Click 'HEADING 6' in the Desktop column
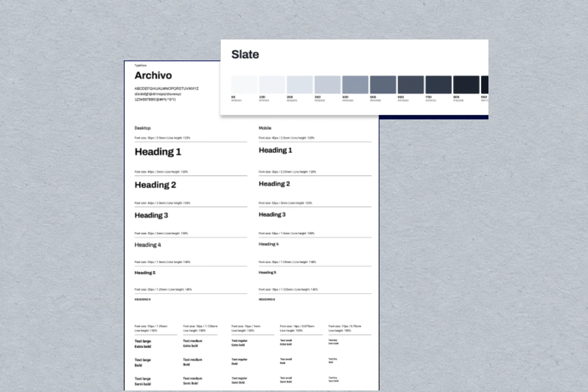 (x=142, y=299)
